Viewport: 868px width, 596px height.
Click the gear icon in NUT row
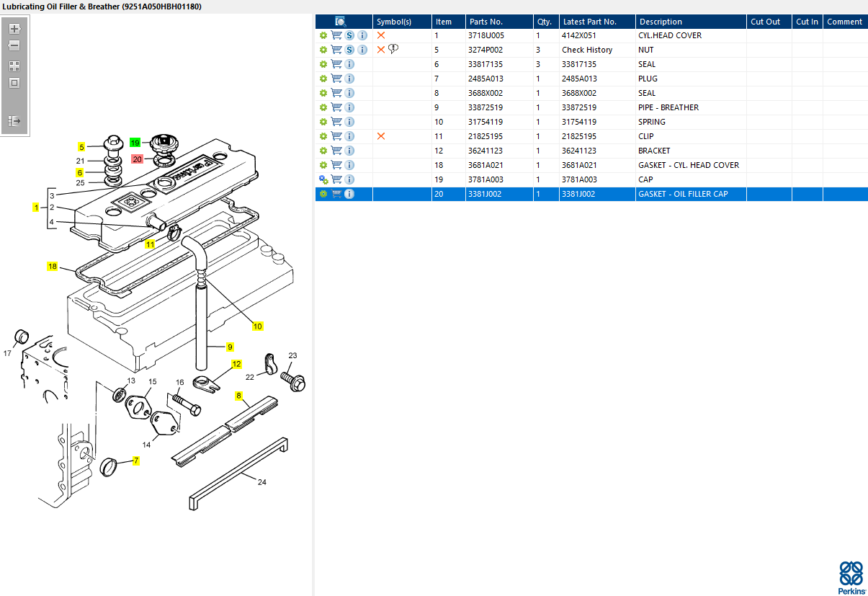pyautogui.click(x=323, y=50)
